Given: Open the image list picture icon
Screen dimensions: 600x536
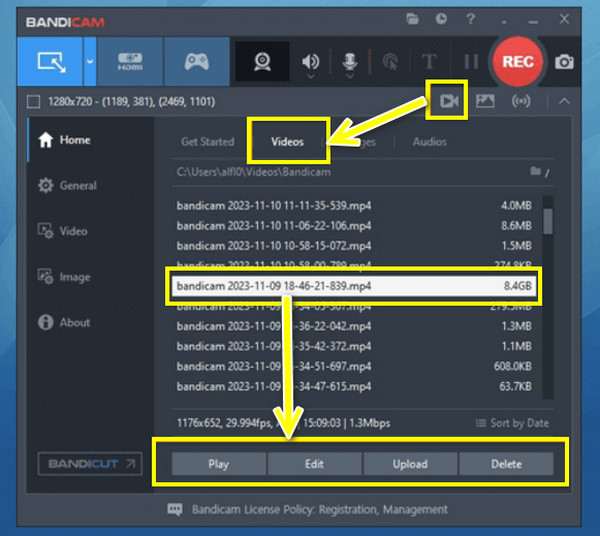Looking at the screenshot, I should [485, 101].
